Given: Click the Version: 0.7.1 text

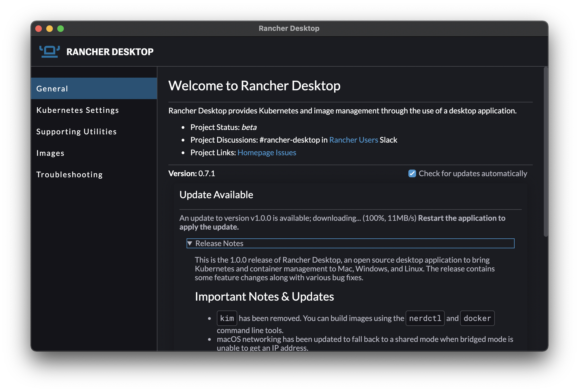Looking at the screenshot, I should click(192, 173).
